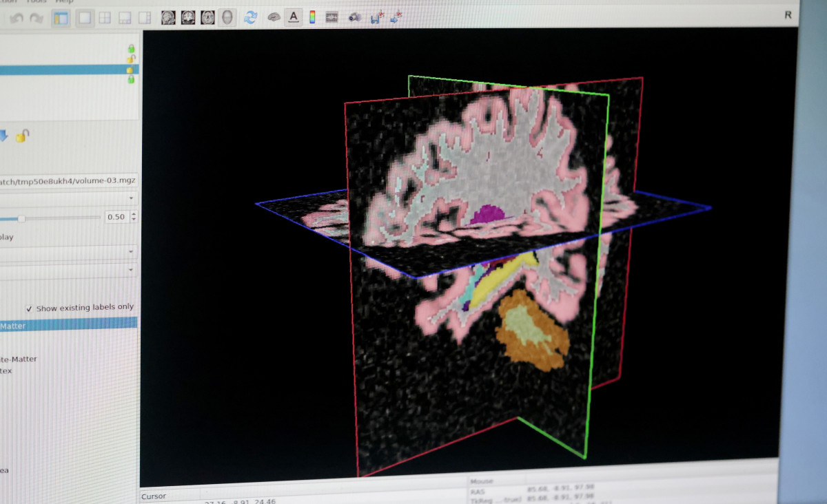Image resolution: width=827 pixels, height=504 pixels.
Task: Click the 'Mouse' label in the status panel
Action: tap(482, 482)
